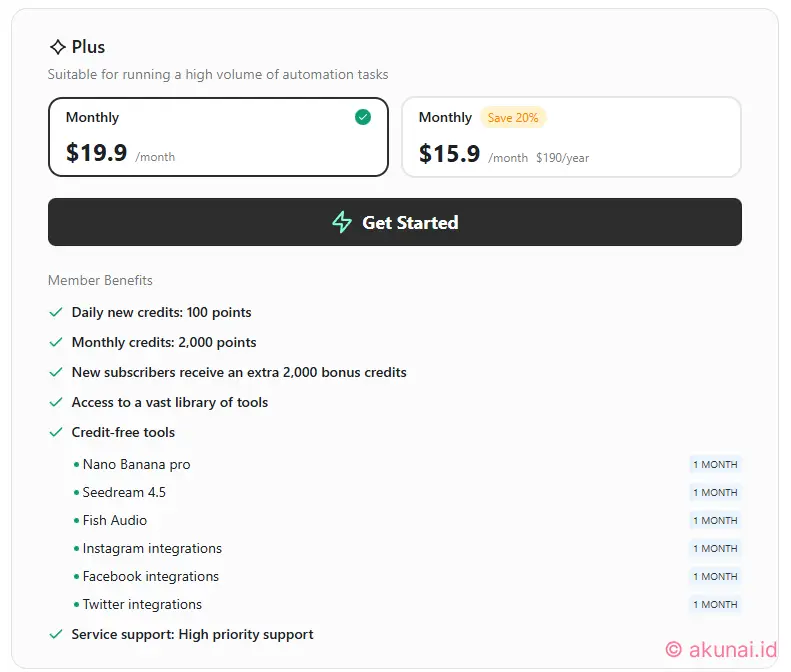The image size is (791, 672).
Task: Click the Twitter integrations item
Action: coord(142,604)
